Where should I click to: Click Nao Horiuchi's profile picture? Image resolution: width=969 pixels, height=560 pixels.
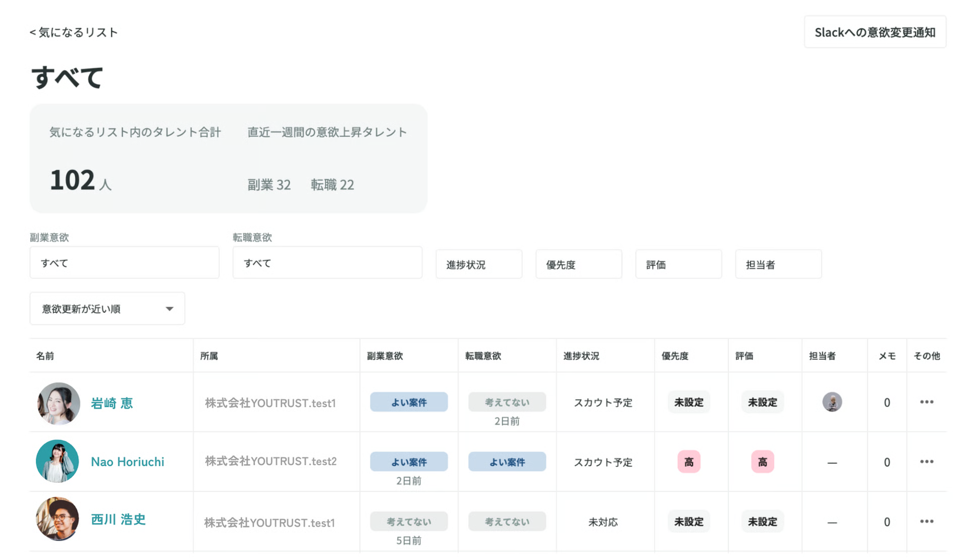point(57,462)
